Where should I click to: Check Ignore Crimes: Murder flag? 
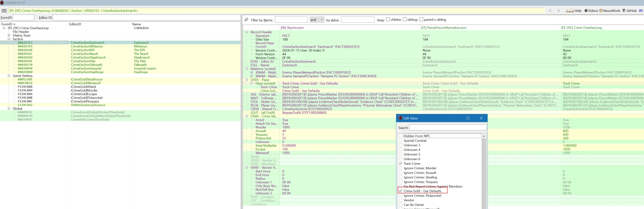[x=401, y=168]
